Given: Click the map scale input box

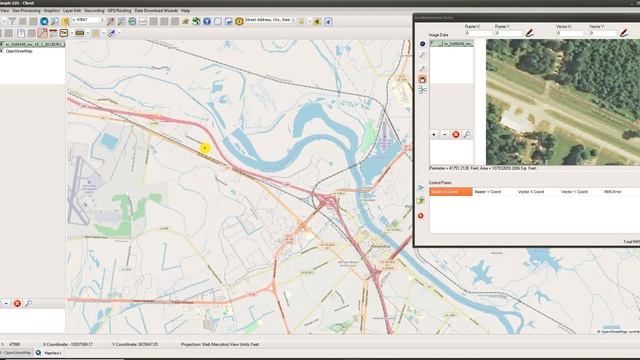Looking at the screenshot, I should click(x=87, y=20).
